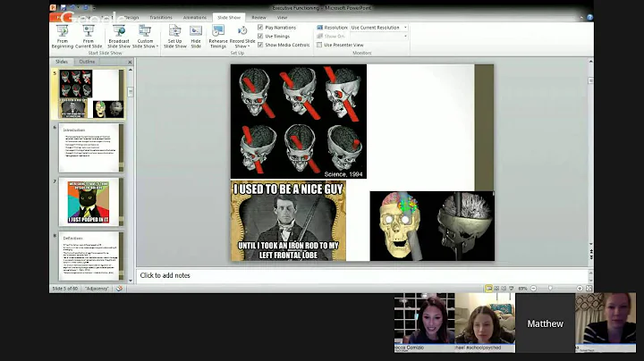Viewport: 644px width, 361px height.
Task: Select the Outline pane tab
Action: [87, 62]
